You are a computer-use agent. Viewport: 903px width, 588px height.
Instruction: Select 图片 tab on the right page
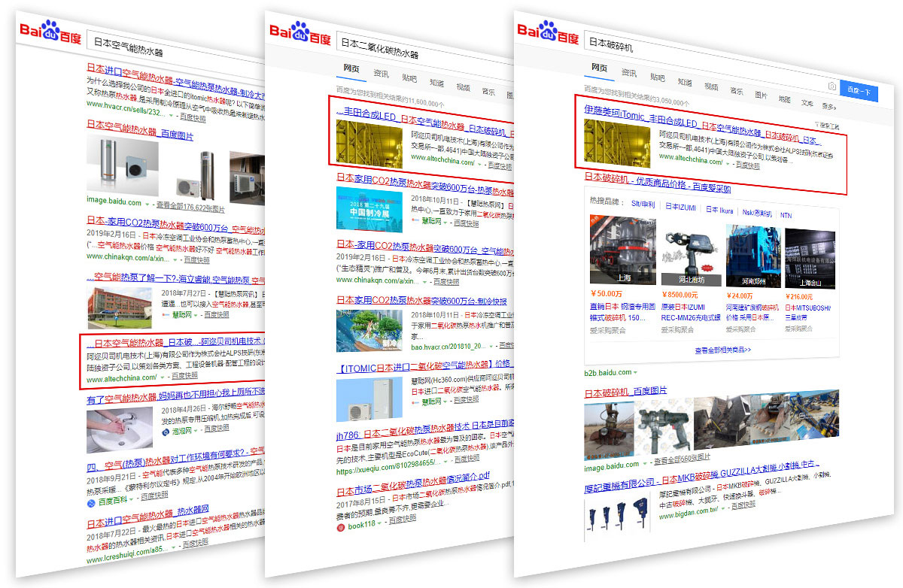[x=761, y=95]
